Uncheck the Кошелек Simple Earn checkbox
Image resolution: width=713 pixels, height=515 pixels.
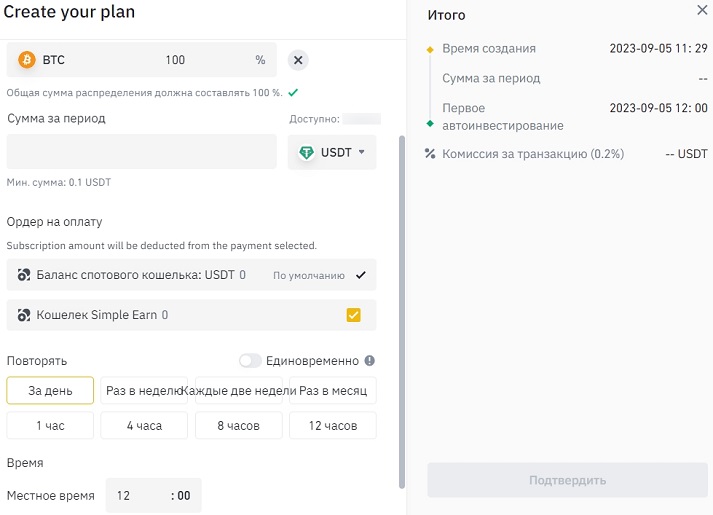coord(353,315)
